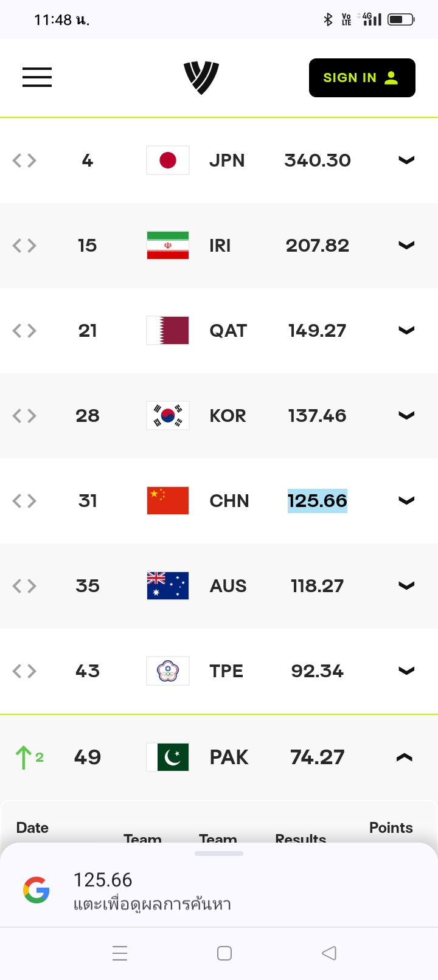Image resolution: width=438 pixels, height=980 pixels.
Task: Collapse the PAK ranking details
Action: [x=405, y=757]
